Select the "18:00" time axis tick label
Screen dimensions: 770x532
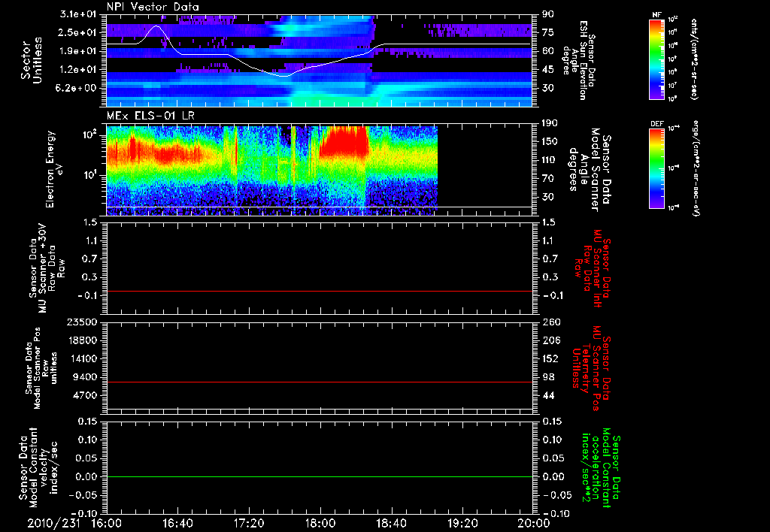pos(320,523)
